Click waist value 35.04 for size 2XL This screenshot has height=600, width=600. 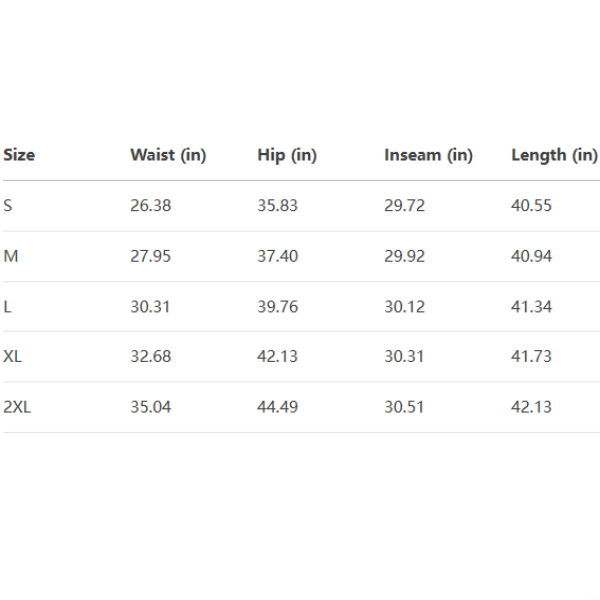pyautogui.click(x=150, y=407)
